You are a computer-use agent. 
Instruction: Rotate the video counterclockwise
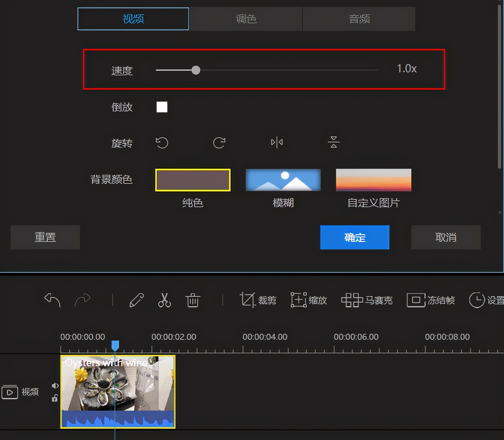point(162,143)
